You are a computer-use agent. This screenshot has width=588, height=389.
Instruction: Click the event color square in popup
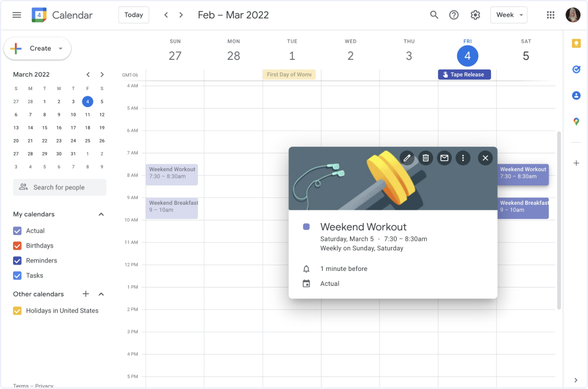click(x=307, y=227)
